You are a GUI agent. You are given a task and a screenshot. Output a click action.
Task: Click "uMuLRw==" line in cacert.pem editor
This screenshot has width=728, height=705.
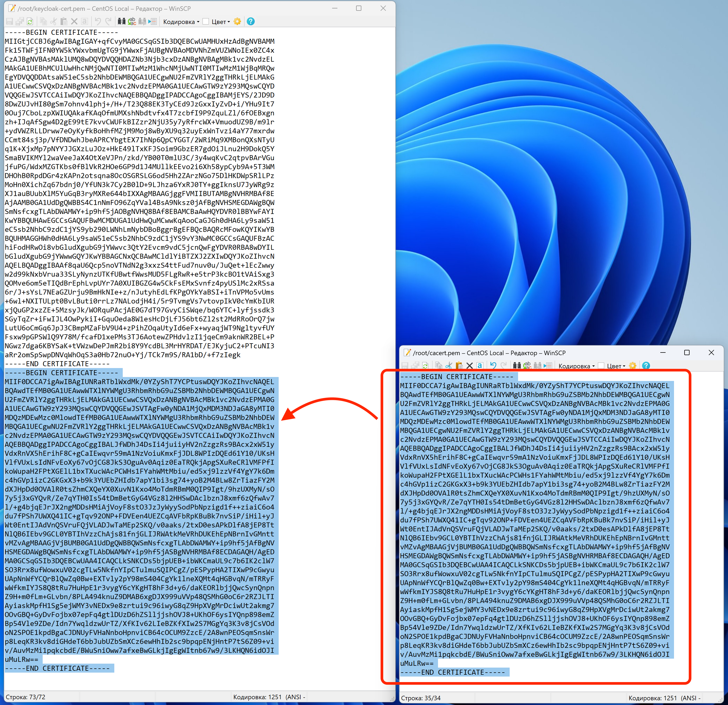pyautogui.click(x=417, y=663)
